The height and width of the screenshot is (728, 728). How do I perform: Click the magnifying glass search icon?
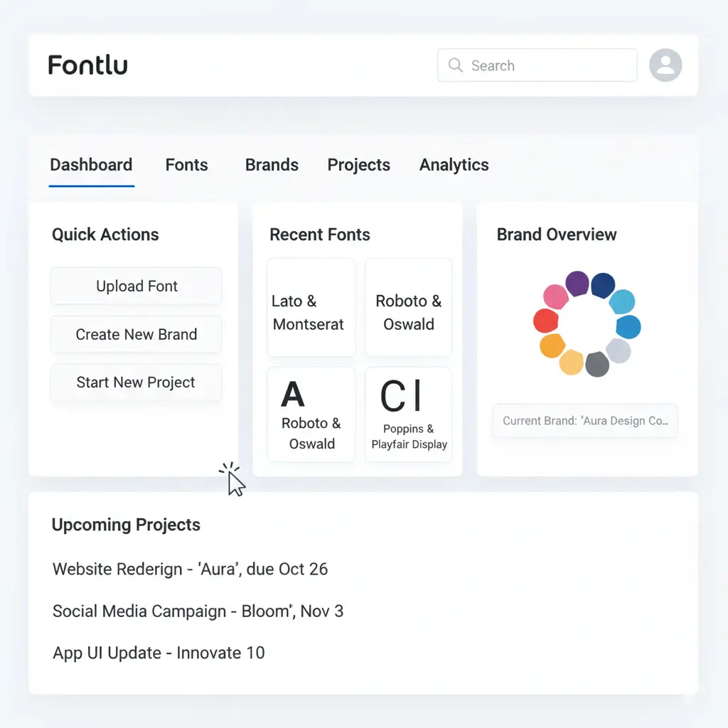coord(456,65)
